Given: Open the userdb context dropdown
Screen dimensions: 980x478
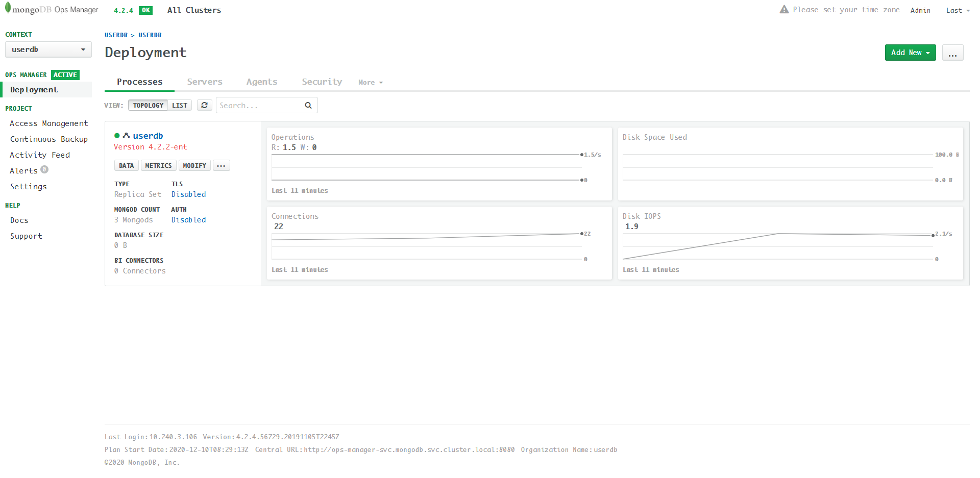Looking at the screenshot, I should click(x=48, y=49).
